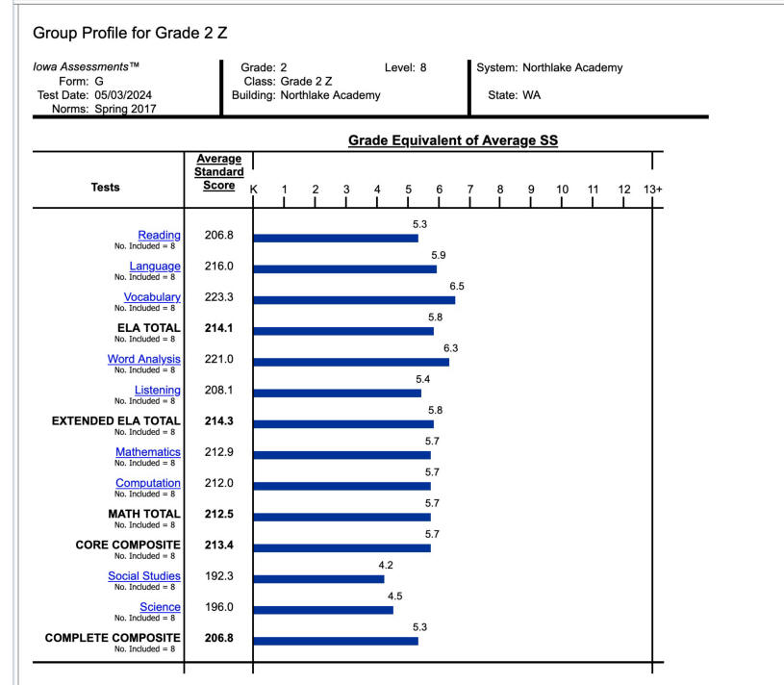Screen dimensions: 784x685
Task: Click the Science bar showing 4.5
Action: coord(323,610)
